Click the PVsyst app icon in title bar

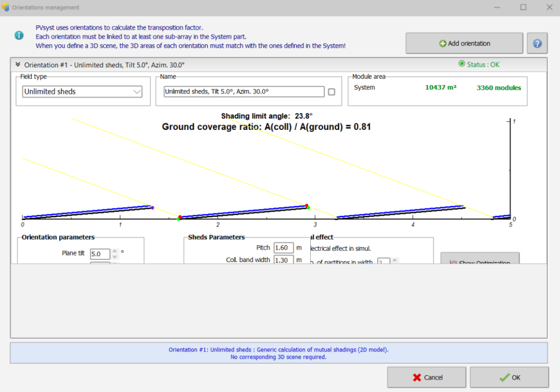6,7
